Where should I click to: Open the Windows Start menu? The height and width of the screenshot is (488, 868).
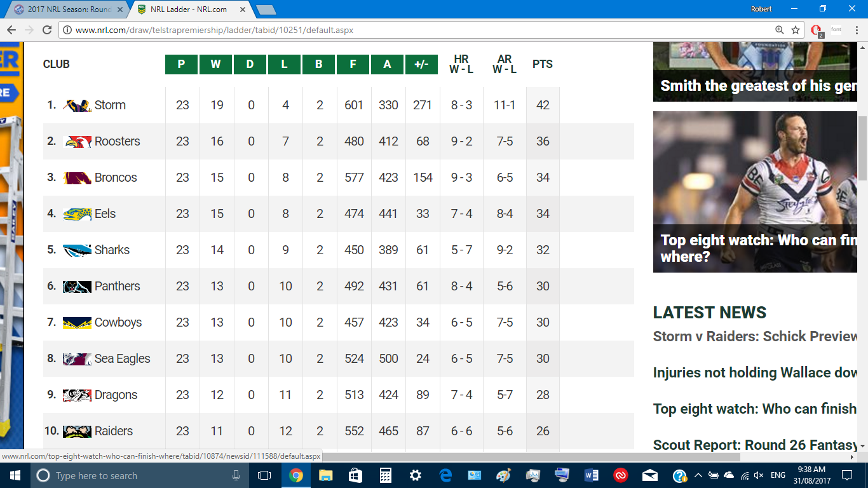(x=15, y=475)
